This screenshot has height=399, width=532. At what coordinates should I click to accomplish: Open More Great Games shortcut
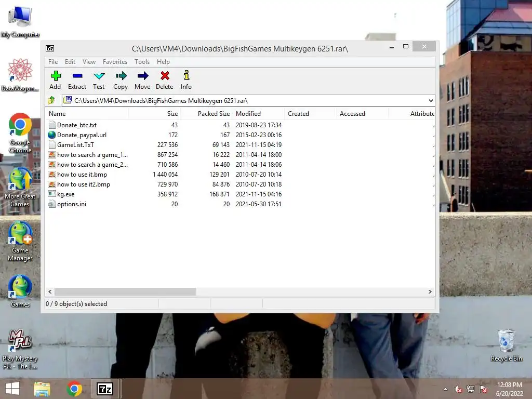(x=20, y=187)
